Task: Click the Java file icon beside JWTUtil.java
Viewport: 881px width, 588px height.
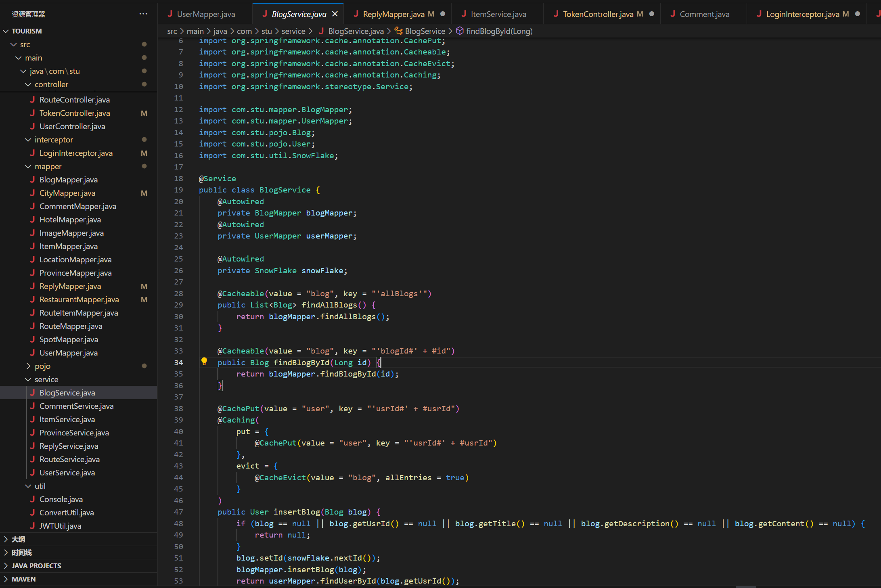Action: (x=32, y=526)
